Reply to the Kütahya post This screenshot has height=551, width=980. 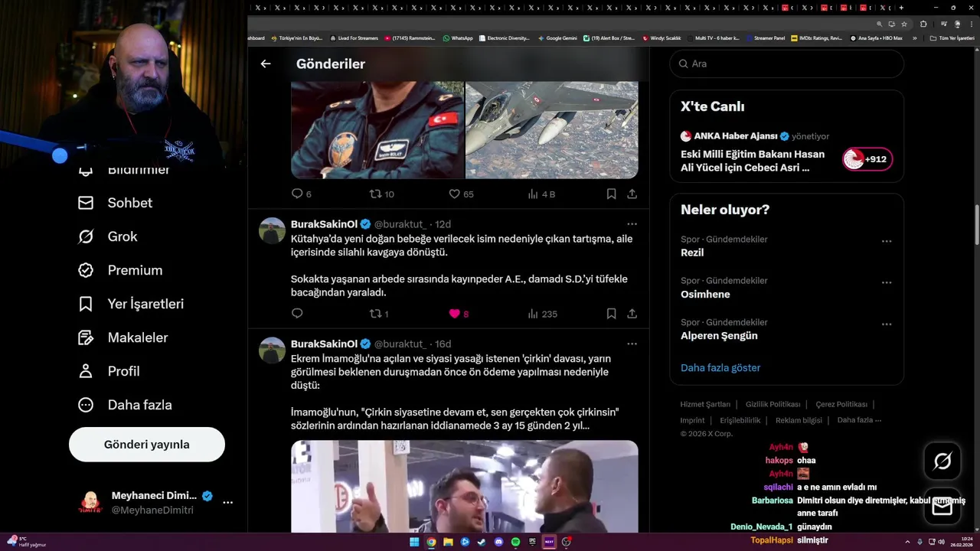point(297,314)
